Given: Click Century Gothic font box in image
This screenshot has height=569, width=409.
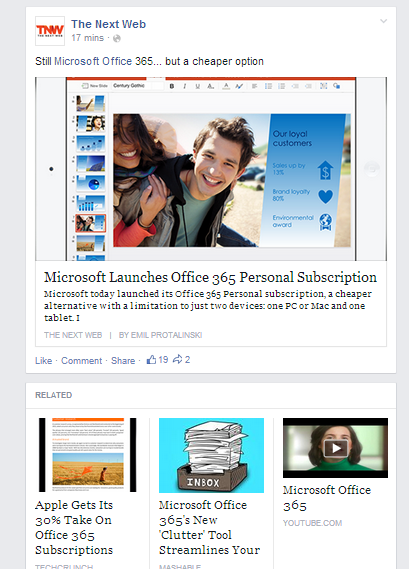Looking at the screenshot, I should pyautogui.click(x=137, y=86).
